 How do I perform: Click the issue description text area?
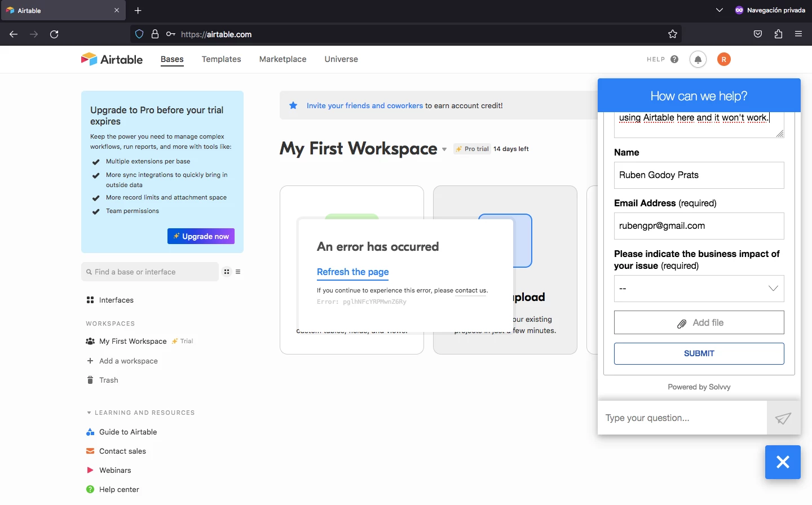699,124
